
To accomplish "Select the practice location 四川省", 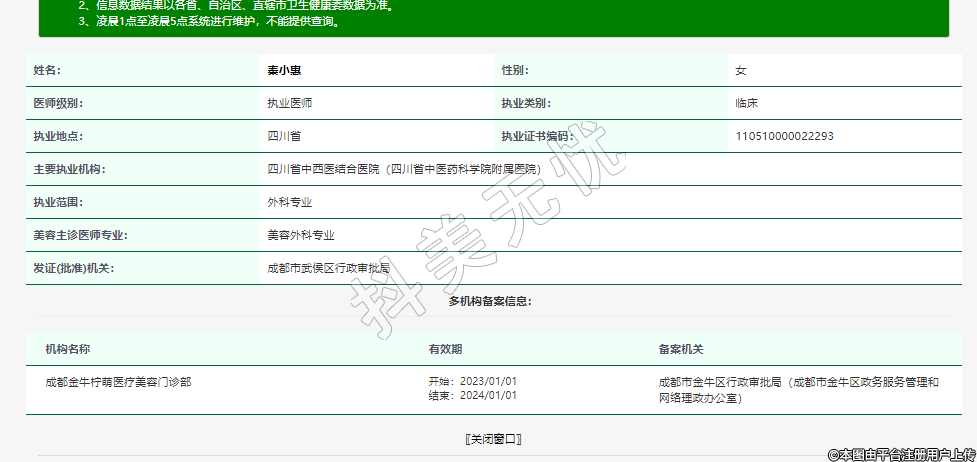I will [284, 136].
